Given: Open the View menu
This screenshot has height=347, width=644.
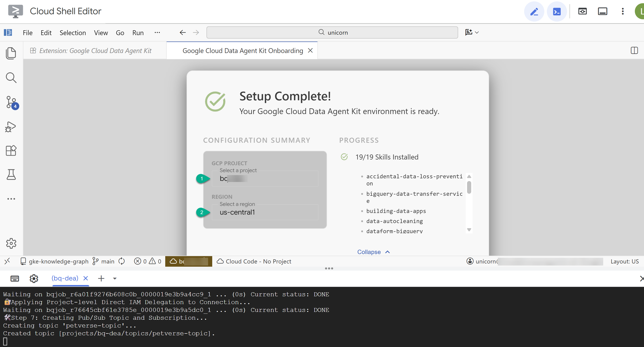Looking at the screenshot, I should tap(101, 33).
